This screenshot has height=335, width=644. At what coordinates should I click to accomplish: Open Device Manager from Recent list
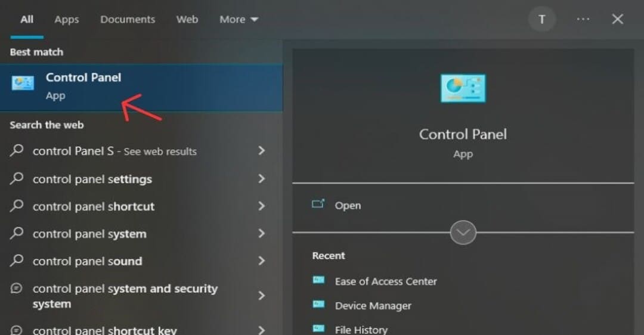[x=373, y=306]
